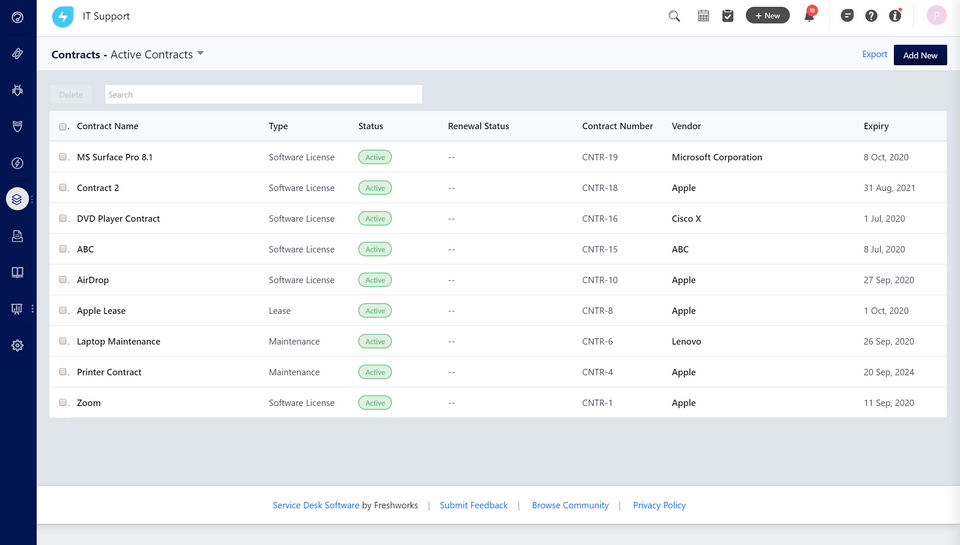Select all contracts with header checkbox

[63, 127]
